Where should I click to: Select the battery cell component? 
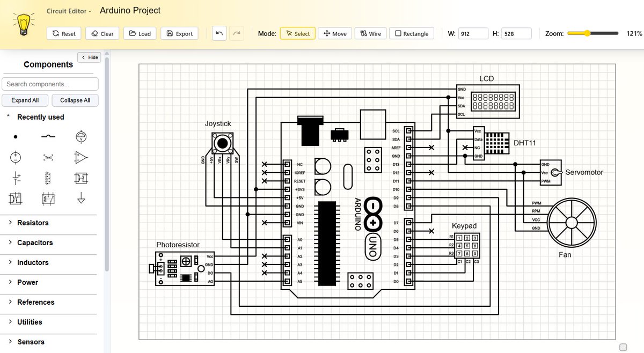[16, 178]
